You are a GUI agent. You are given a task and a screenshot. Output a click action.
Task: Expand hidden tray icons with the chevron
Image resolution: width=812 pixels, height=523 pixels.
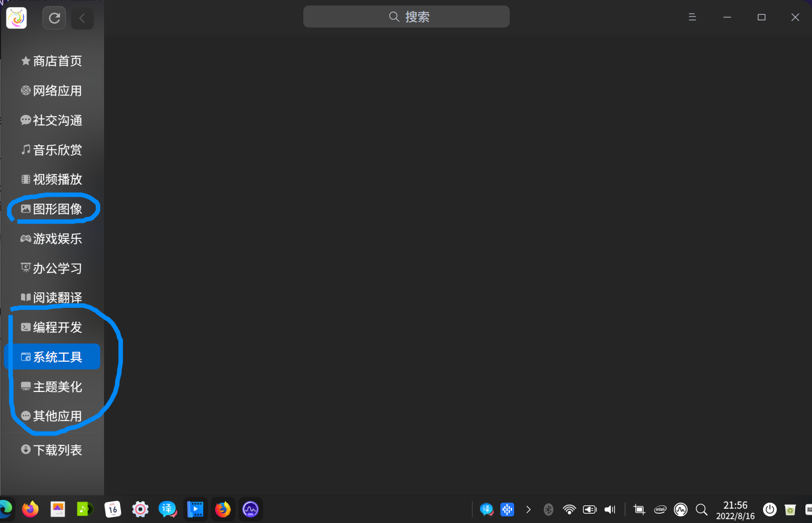tap(528, 509)
